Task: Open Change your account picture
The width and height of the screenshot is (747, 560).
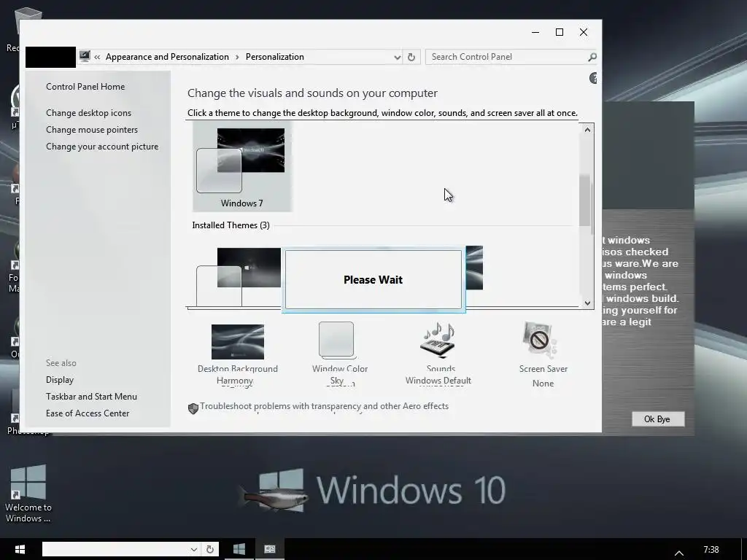Action: click(102, 146)
